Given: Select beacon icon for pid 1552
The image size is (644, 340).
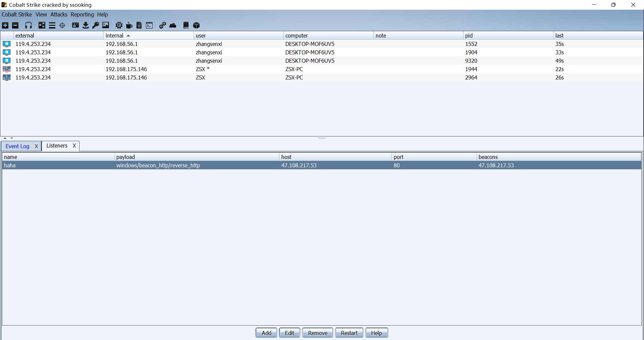Looking at the screenshot, I should [x=7, y=44].
